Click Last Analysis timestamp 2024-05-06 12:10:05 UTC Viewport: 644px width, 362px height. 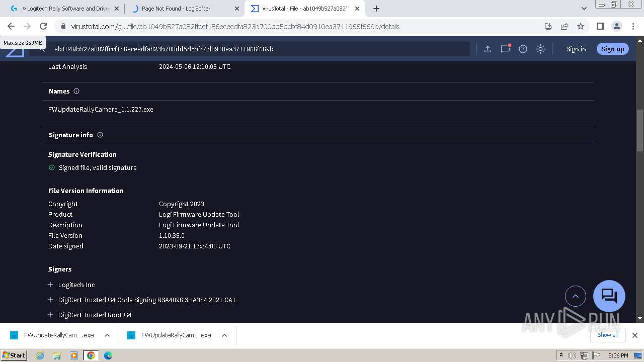[x=195, y=66]
